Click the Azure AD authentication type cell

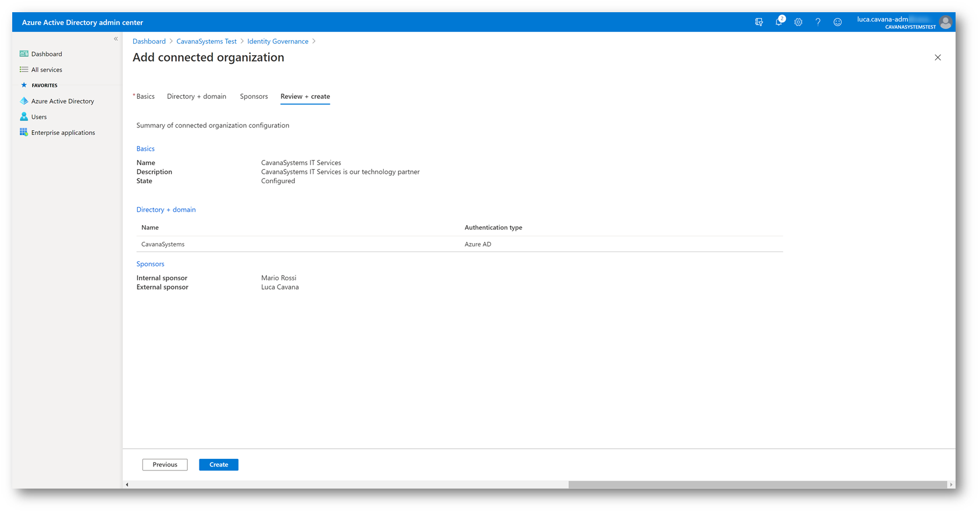pos(478,244)
